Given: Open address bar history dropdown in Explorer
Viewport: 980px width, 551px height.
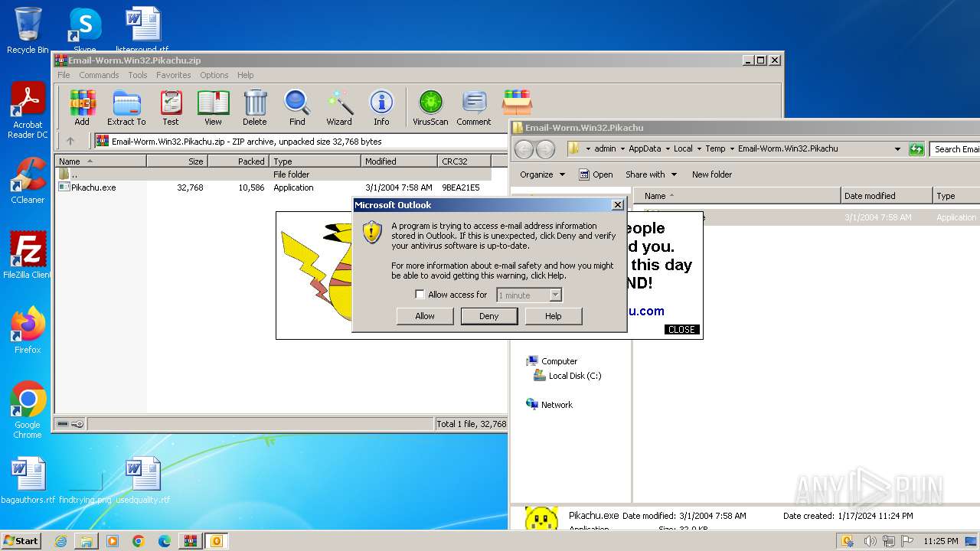Looking at the screenshot, I should pos(897,149).
